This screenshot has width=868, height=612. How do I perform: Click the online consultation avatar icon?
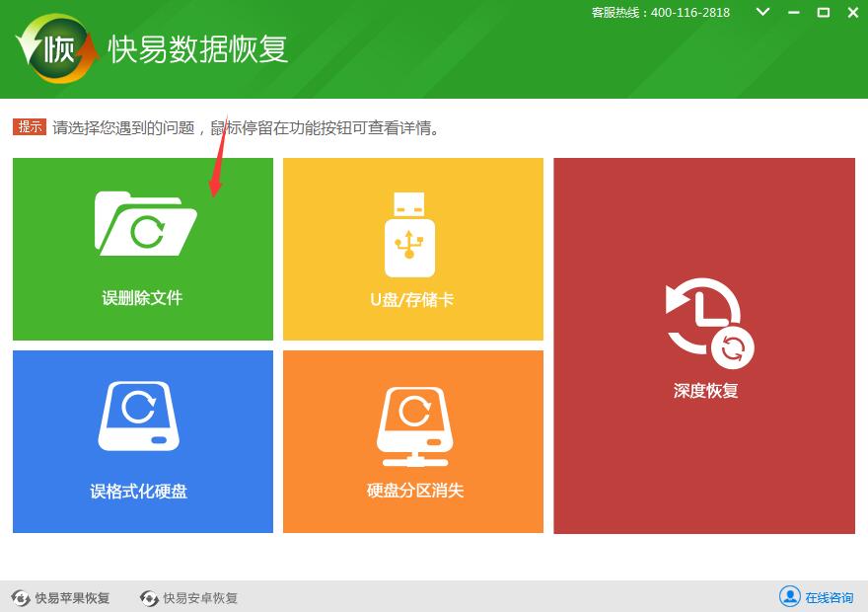(x=789, y=596)
